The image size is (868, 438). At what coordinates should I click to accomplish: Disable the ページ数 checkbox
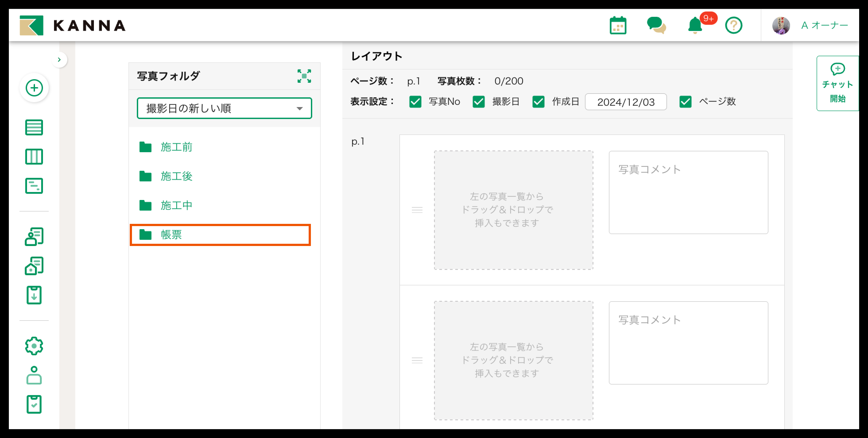pos(685,102)
